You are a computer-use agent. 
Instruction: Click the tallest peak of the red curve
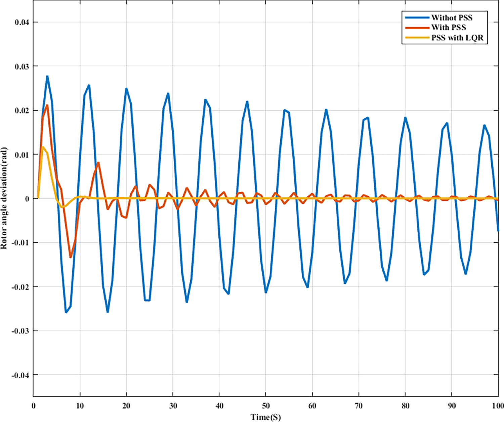point(47,105)
